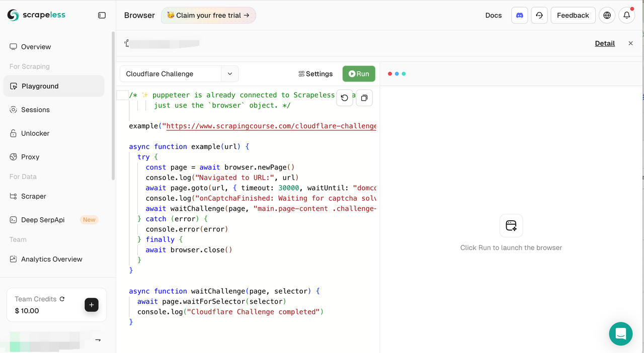Claim your free trial banner
This screenshot has width=644, height=353.
(x=208, y=15)
